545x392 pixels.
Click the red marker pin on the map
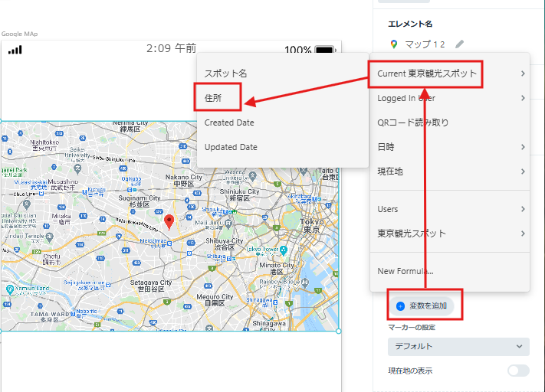(x=169, y=222)
